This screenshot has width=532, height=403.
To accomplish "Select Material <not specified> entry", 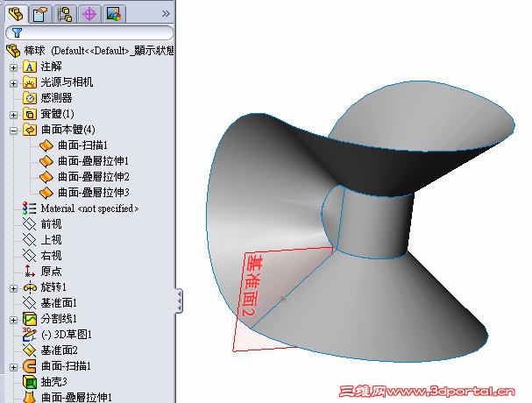I will point(89,209).
